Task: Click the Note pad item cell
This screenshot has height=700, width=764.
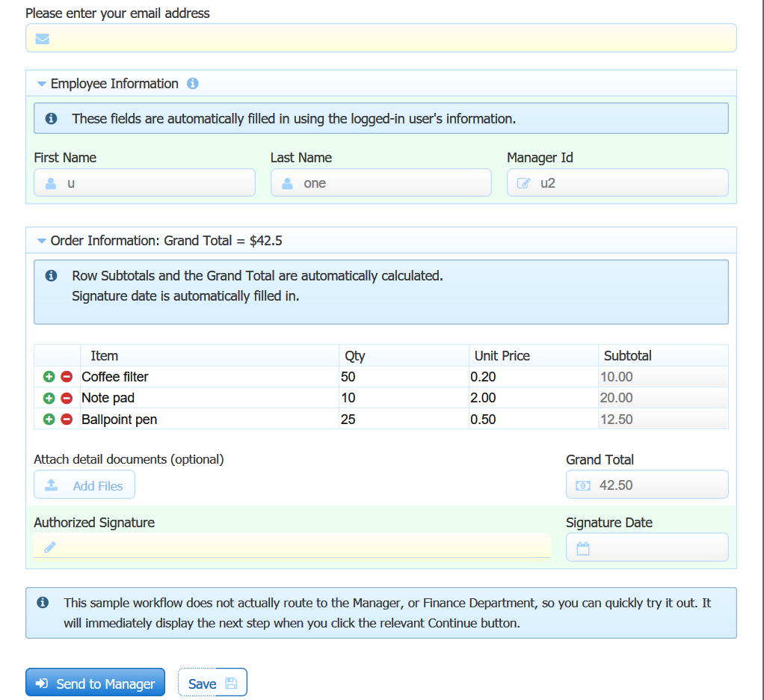Action: pyautogui.click(x=209, y=398)
